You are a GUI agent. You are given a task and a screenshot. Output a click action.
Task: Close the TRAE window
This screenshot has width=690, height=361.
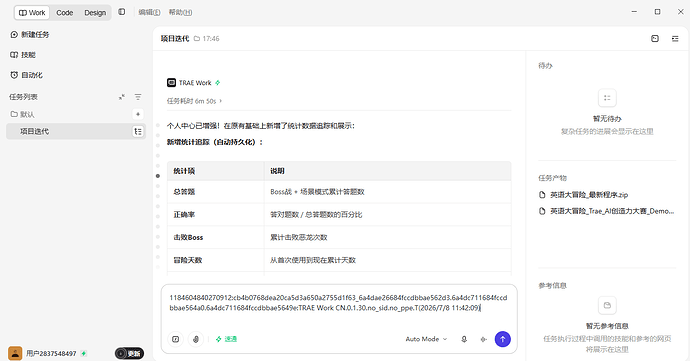(x=680, y=12)
